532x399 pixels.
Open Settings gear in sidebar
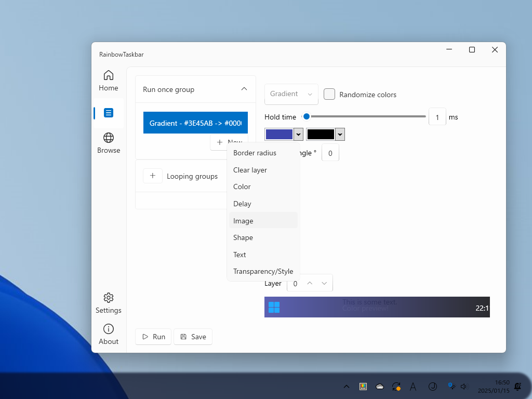(108, 303)
